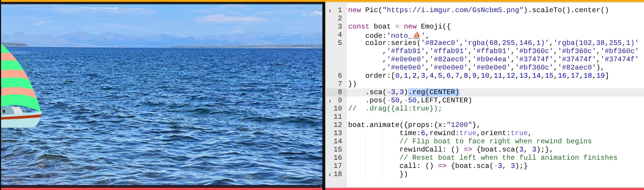Viewport: 644px width, 190px height.
Task: Select line number 8 in the gutter
Action: click(x=340, y=92)
